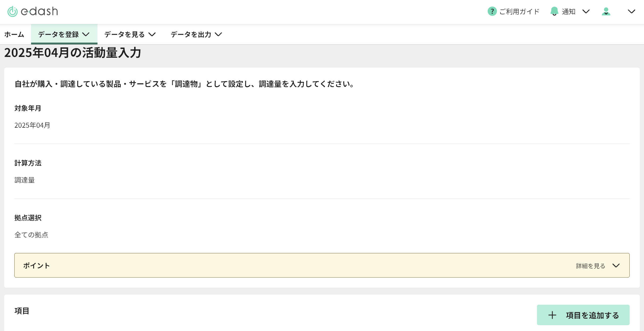The height and width of the screenshot is (331, 644).
Task: Click the e-dash logo
Action: tap(32, 11)
